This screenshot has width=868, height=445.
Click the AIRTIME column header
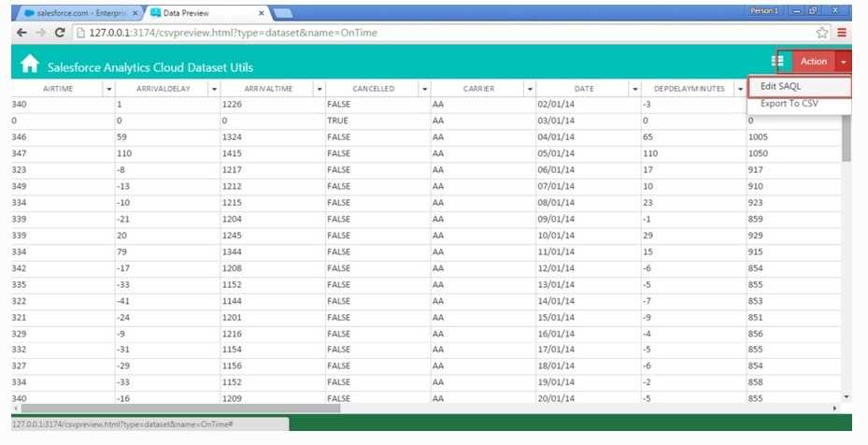[58, 89]
